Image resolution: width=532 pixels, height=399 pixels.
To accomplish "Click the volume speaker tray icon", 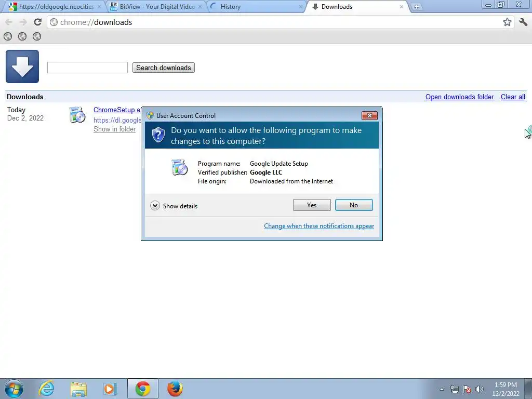I will coord(480,389).
